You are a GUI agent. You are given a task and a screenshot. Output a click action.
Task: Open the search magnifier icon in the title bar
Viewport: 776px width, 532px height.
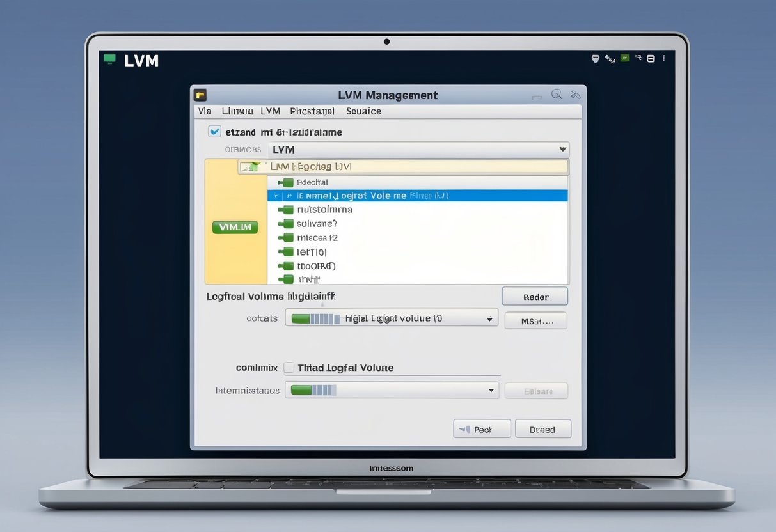pyautogui.click(x=556, y=93)
